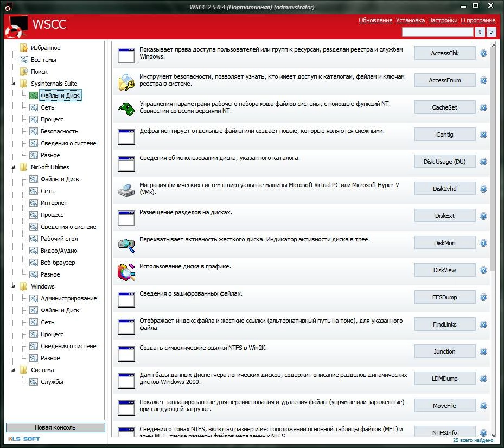
Task: Launch Disk Usage (DU)
Action: [x=444, y=162]
